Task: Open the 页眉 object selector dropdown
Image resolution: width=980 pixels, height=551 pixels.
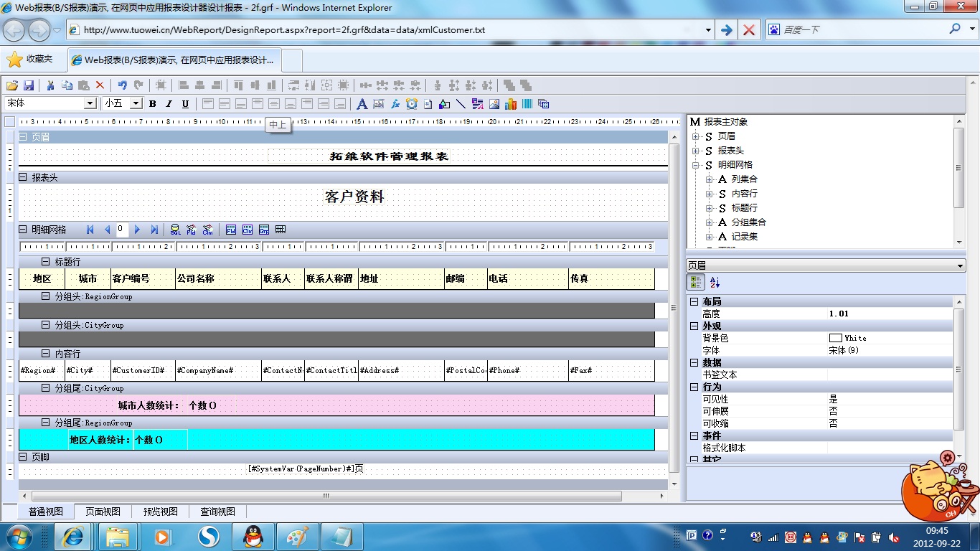Action: (x=961, y=266)
